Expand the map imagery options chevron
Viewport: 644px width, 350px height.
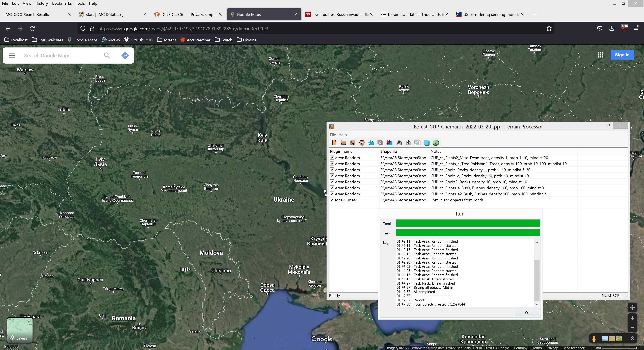(x=632, y=338)
